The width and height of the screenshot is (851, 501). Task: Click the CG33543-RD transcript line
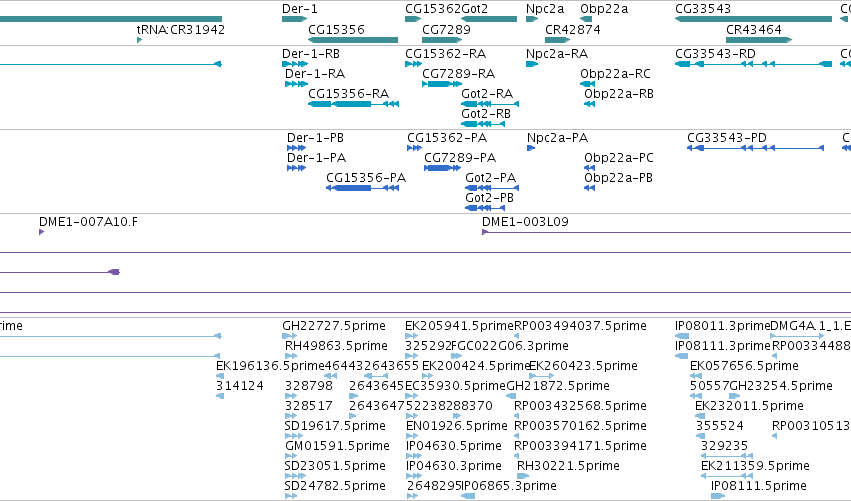click(753, 64)
